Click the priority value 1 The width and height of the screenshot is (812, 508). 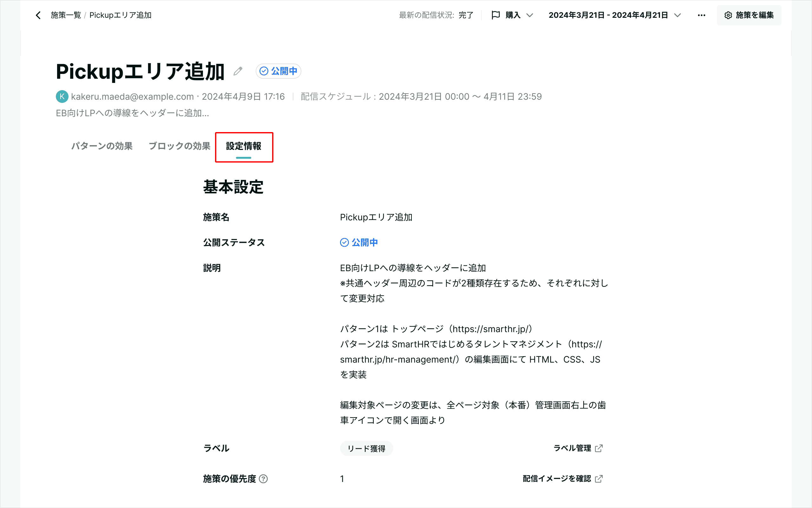(x=342, y=479)
